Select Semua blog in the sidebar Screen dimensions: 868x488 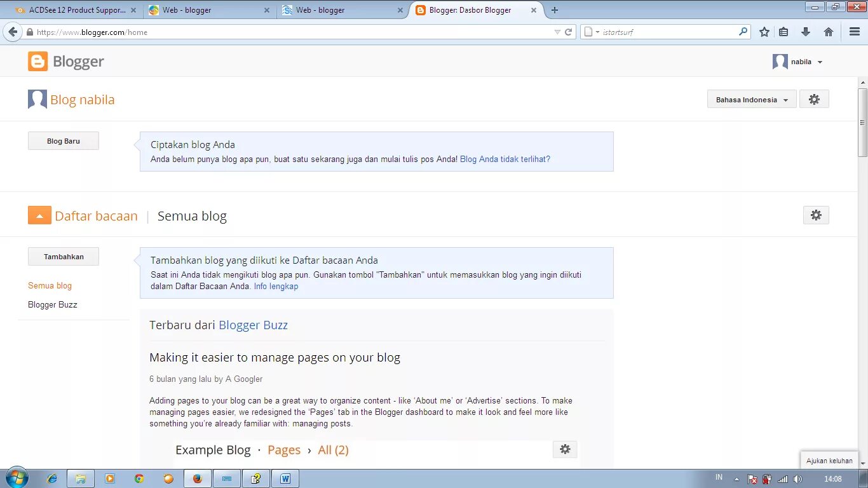50,286
